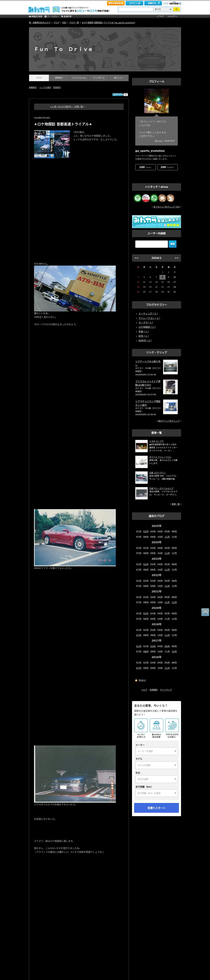The image size is (210, 980).
Task: Open the ロケ地探訪 category link
Action: coord(147,327)
